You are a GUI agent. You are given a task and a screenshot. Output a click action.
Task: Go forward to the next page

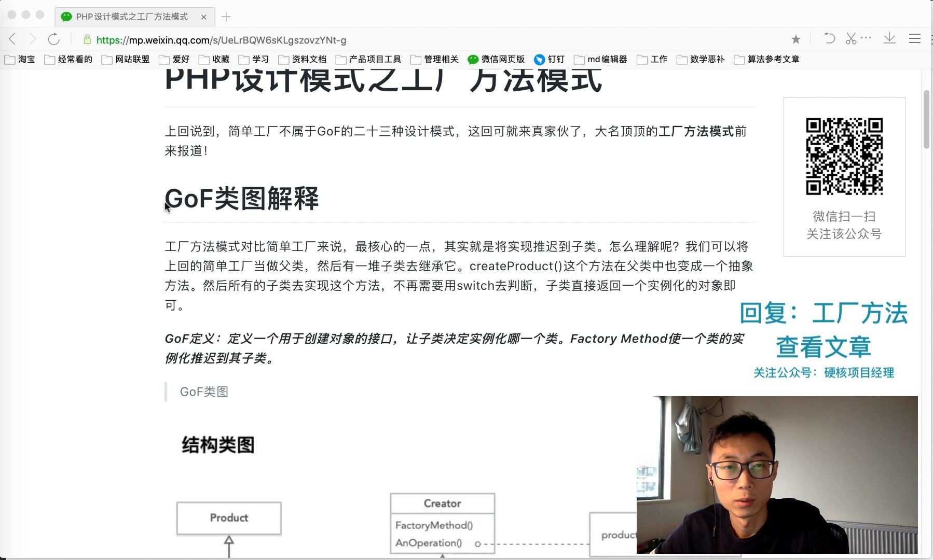[33, 39]
